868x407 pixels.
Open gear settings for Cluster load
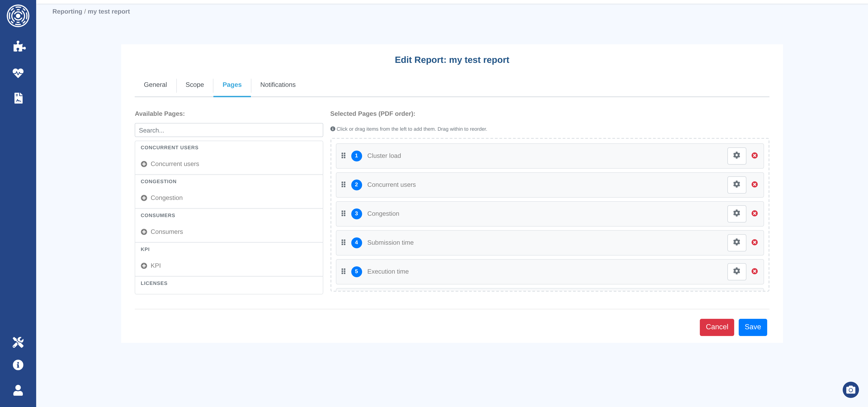coord(737,156)
